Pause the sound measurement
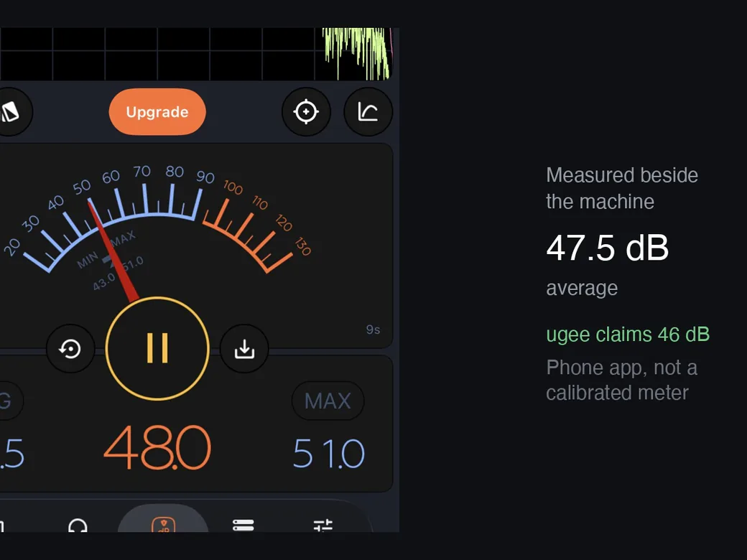The width and height of the screenshot is (747, 560). 157,348
